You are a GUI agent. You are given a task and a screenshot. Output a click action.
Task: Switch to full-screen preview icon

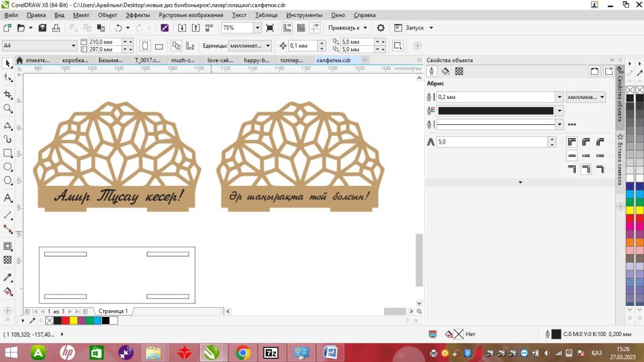[x=270, y=28]
